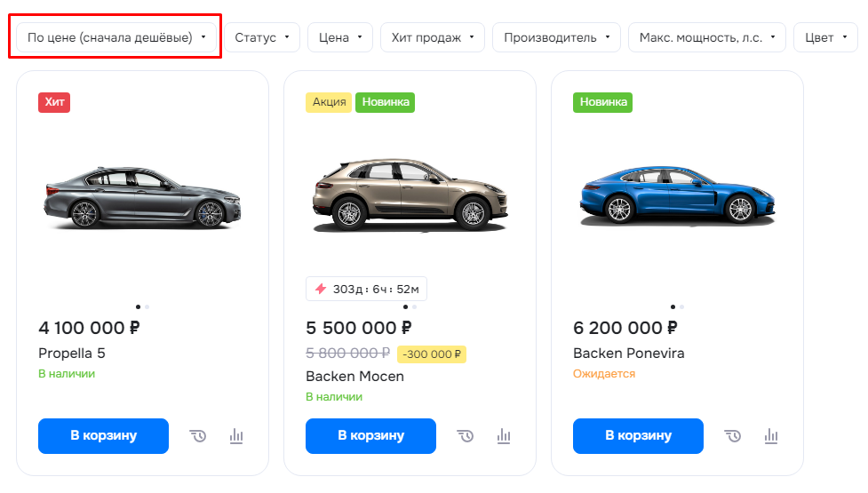868x493 pixels.
Task: Add Propella 5 to comparison chart icon
Action: click(236, 436)
